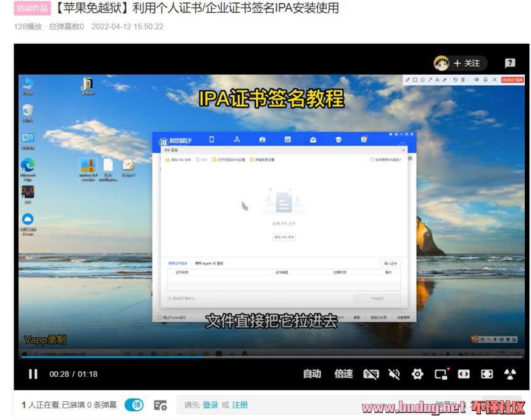Screen dimensions: 531x420
Task: Open the 倍速 playback speed menu
Action: pos(343,374)
